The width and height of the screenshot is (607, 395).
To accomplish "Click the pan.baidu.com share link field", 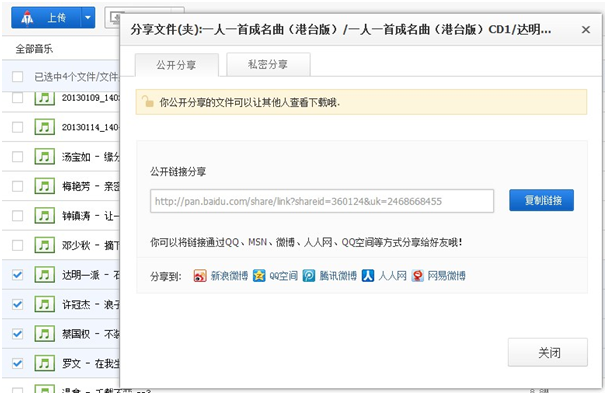I will click(x=322, y=201).
